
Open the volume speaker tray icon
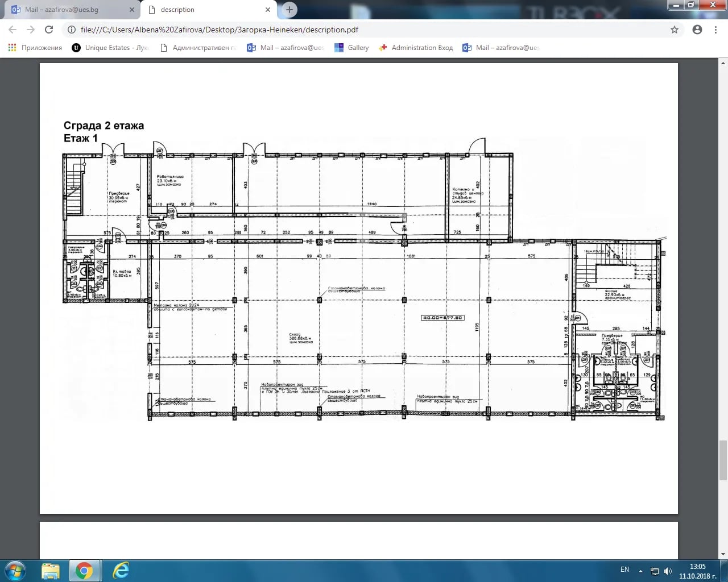(x=668, y=571)
